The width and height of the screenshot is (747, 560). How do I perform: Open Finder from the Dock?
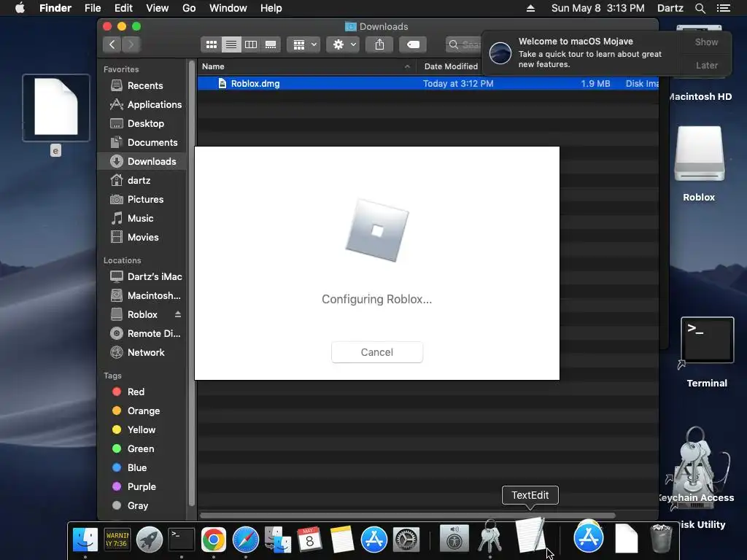point(85,540)
